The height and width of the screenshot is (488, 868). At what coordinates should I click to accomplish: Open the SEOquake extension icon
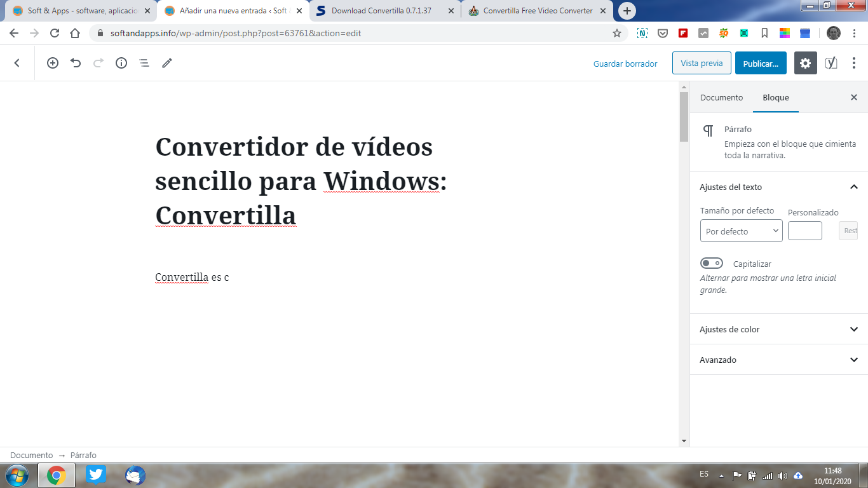pyautogui.click(x=724, y=33)
